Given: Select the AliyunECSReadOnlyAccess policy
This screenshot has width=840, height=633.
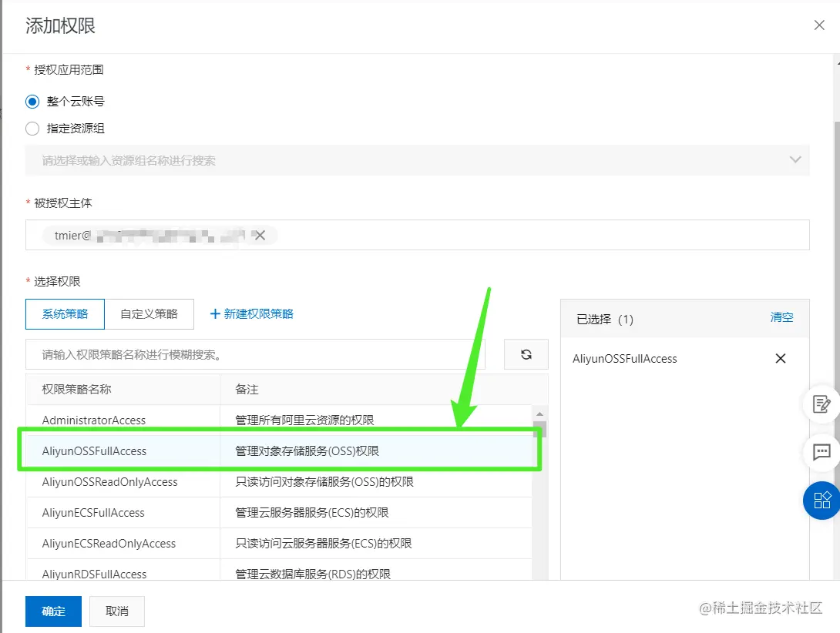Looking at the screenshot, I should (109, 544).
